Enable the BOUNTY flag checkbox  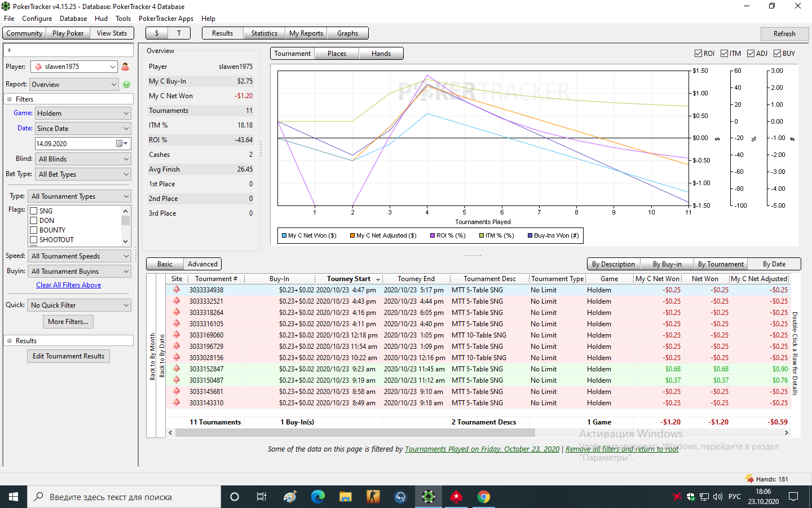pos(34,230)
